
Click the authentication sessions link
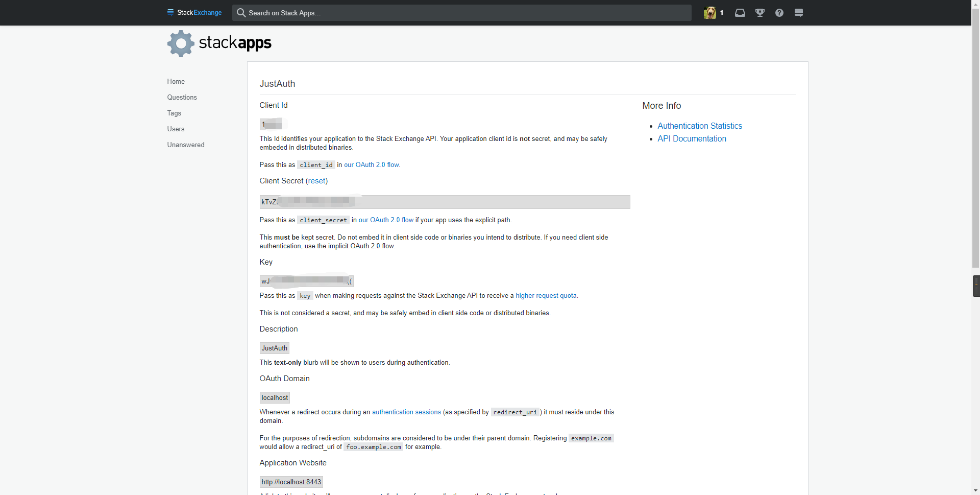[x=406, y=412]
